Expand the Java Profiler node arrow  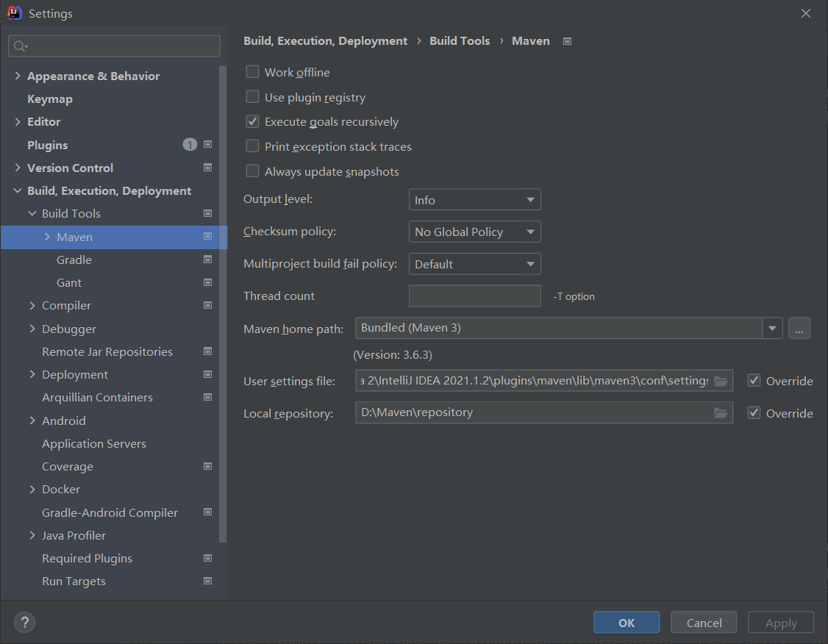[x=32, y=535]
